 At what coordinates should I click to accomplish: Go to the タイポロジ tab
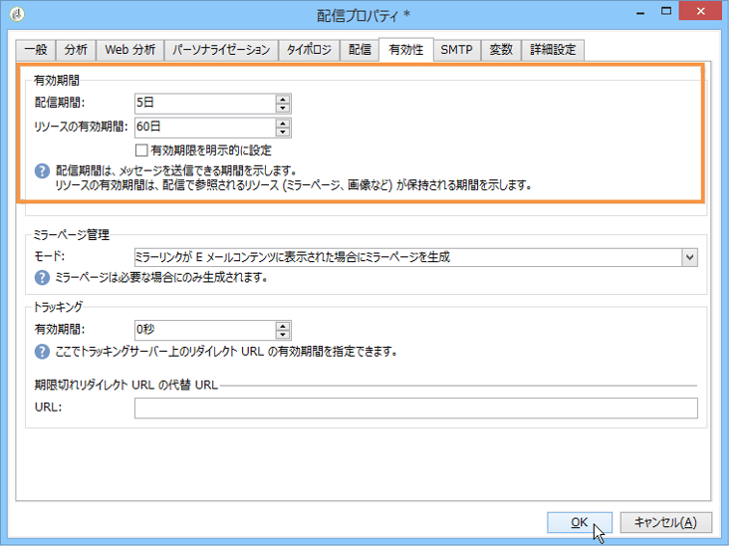[x=309, y=50]
